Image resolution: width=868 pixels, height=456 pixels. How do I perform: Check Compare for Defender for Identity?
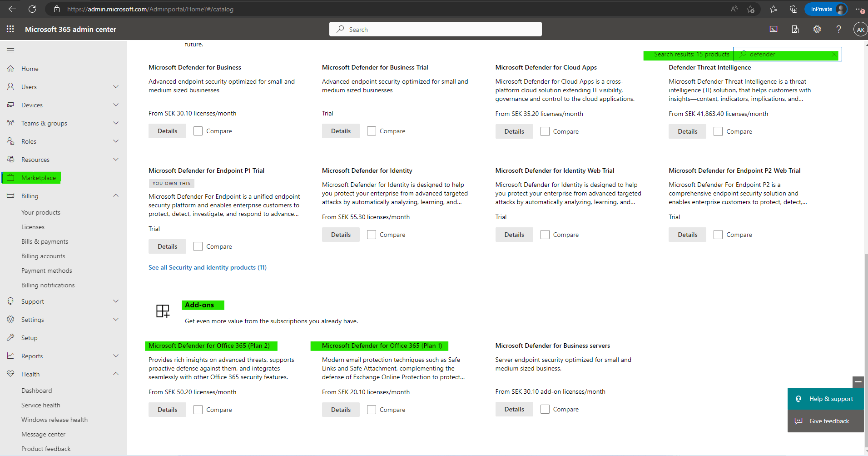[x=372, y=235]
